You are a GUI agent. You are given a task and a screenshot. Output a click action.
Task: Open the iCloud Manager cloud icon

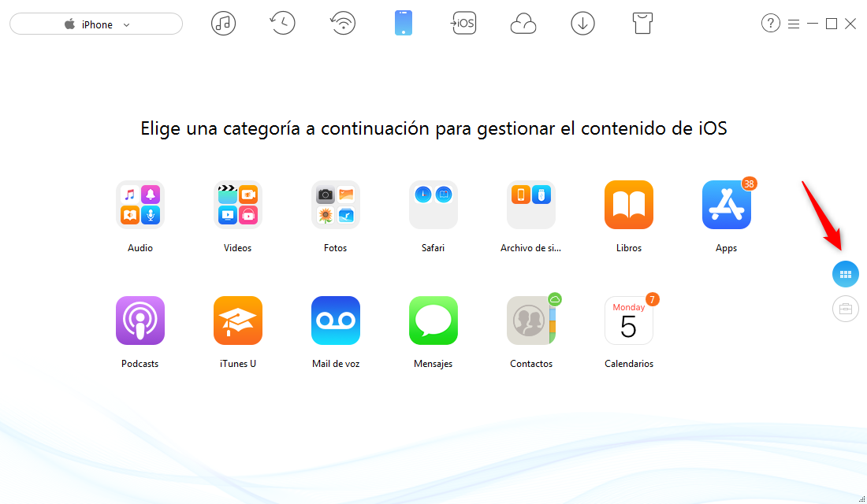click(x=523, y=23)
